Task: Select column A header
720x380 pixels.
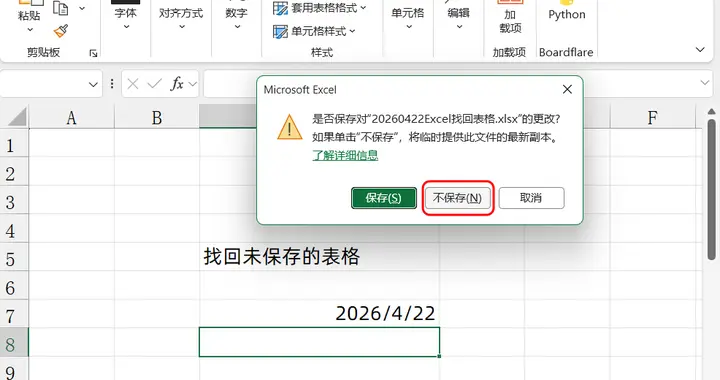Action: (71, 117)
